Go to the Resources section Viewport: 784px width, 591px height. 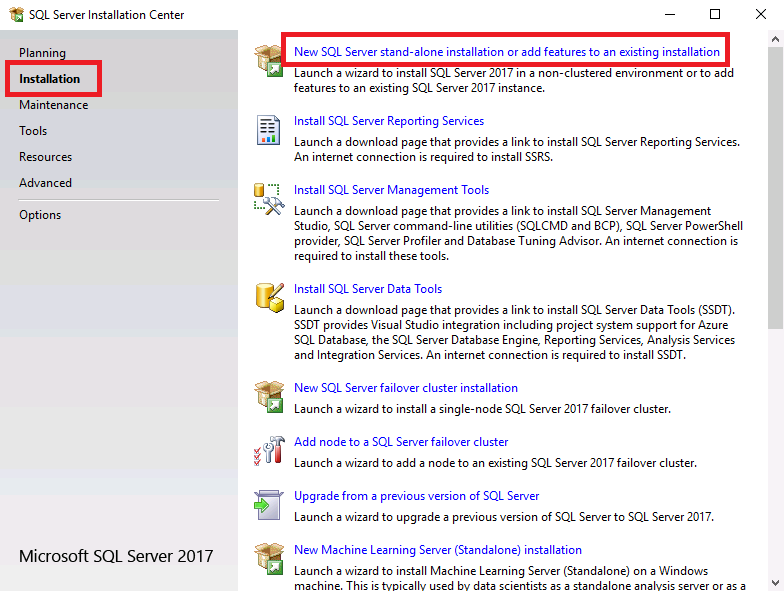(45, 157)
